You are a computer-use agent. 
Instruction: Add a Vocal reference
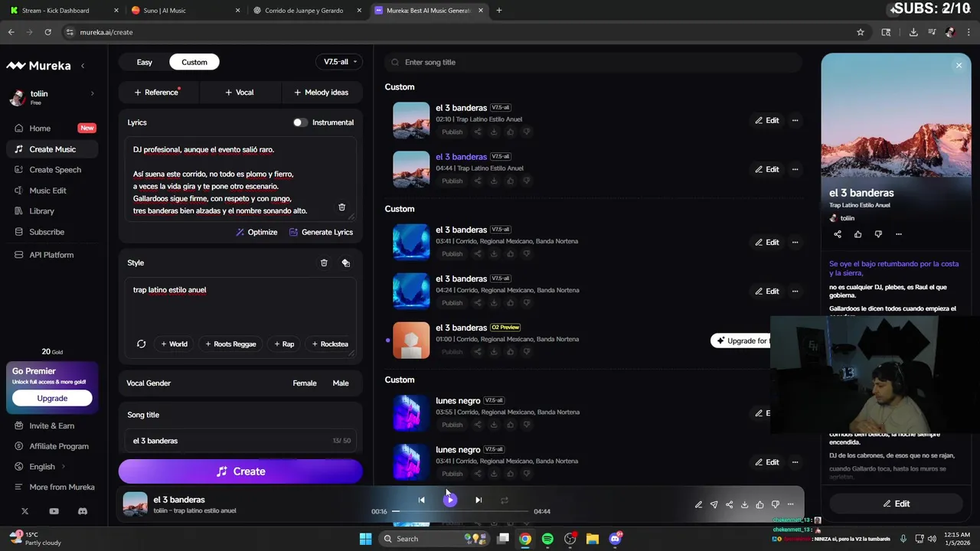[x=240, y=93]
